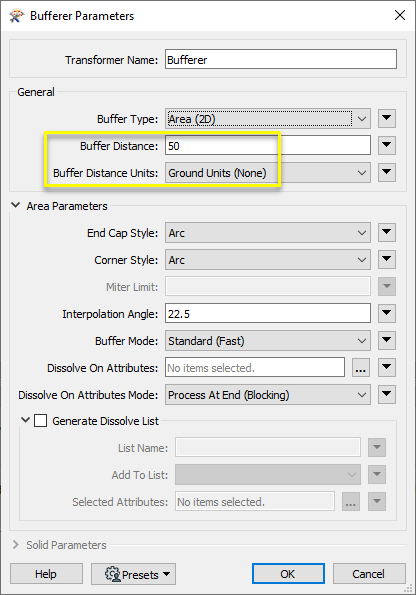416x595 pixels.
Task: Expand the Solid Parameters section
Action: 16,545
